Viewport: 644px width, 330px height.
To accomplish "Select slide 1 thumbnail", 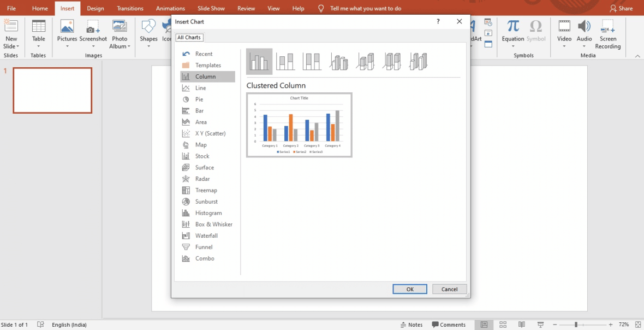I will (52, 90).
